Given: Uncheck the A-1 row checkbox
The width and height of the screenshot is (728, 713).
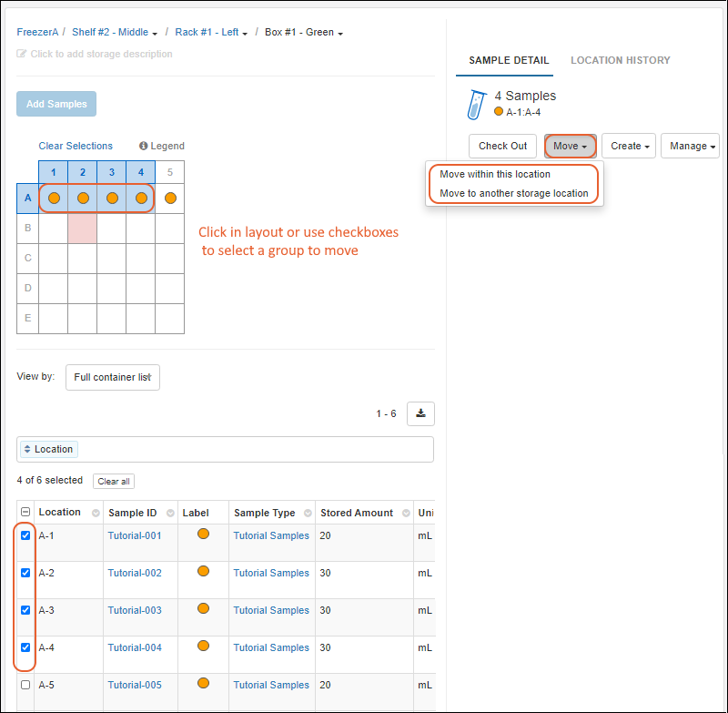Looking at the screenshot, I should tap(25, 535).
